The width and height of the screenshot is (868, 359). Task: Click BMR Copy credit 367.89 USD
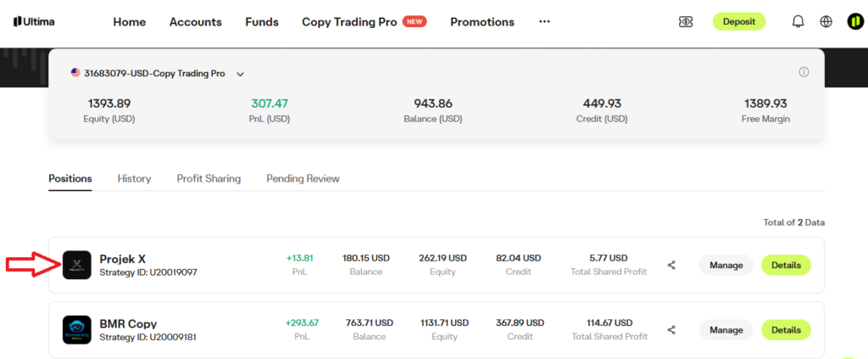pos(518,323)
